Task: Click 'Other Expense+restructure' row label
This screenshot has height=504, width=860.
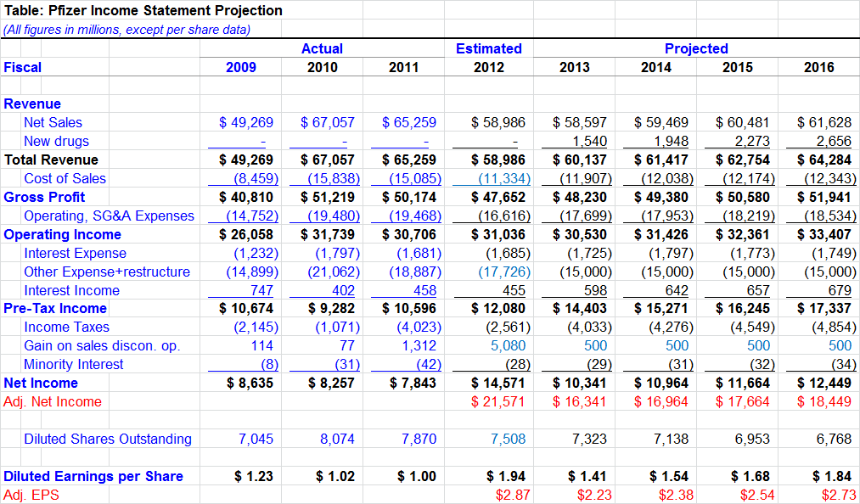Action: click(107, 272)
